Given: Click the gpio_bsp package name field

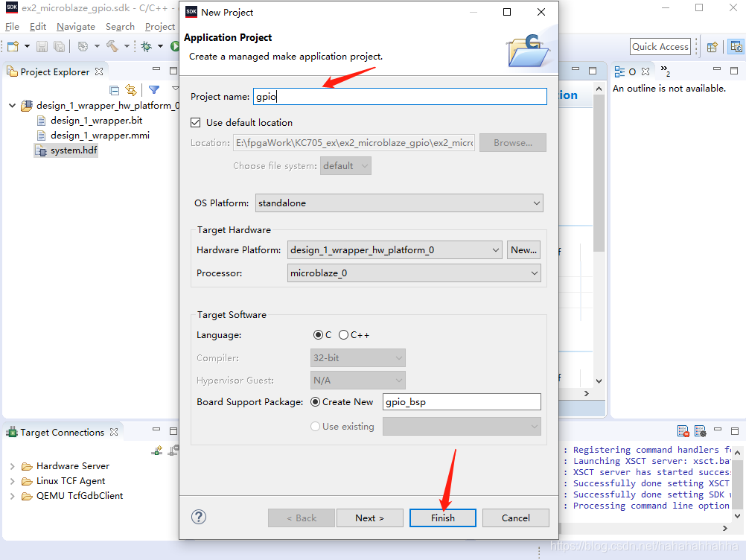Looking at the screenshot, I should pyautogui.click(x=462, y=402).
